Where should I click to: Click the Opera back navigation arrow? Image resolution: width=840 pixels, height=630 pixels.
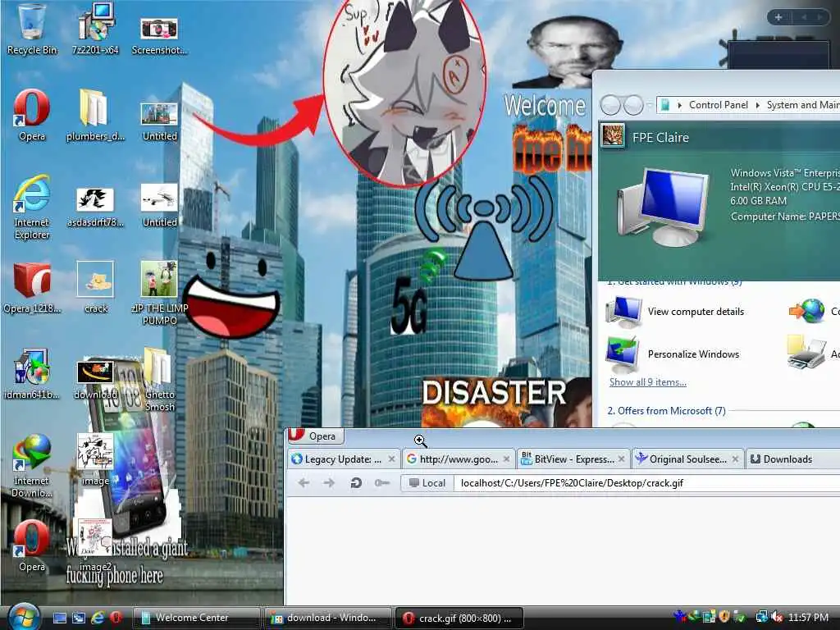point(304,482)
